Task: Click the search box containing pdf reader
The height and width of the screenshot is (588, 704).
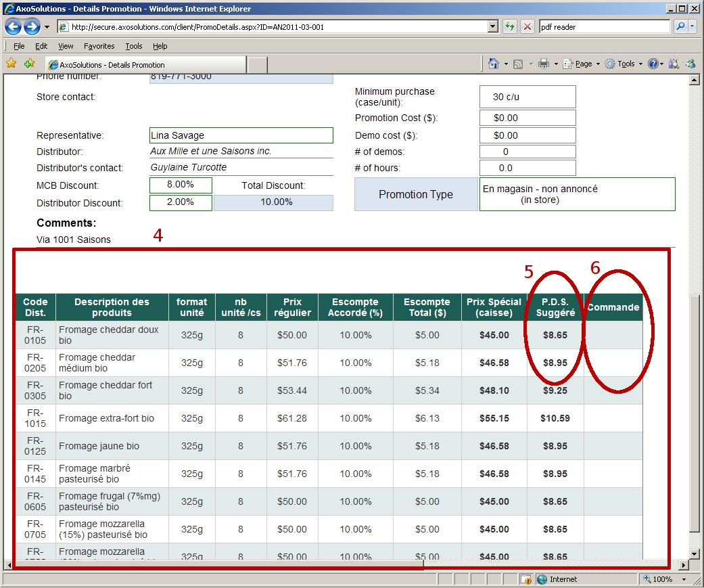Action: pyautogui.click(x=605, y=26)
